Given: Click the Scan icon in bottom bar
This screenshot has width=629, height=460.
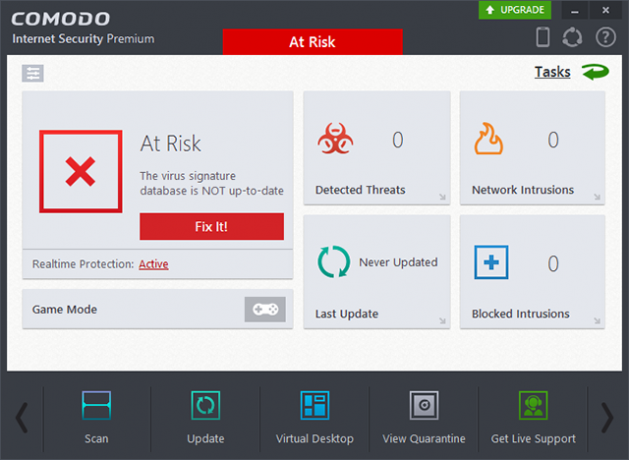Looking at the screenshot, I should (96, 405).
